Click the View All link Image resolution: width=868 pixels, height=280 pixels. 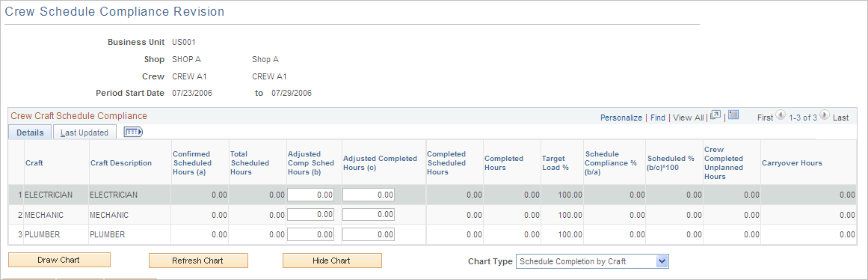[x=688, y=118]
